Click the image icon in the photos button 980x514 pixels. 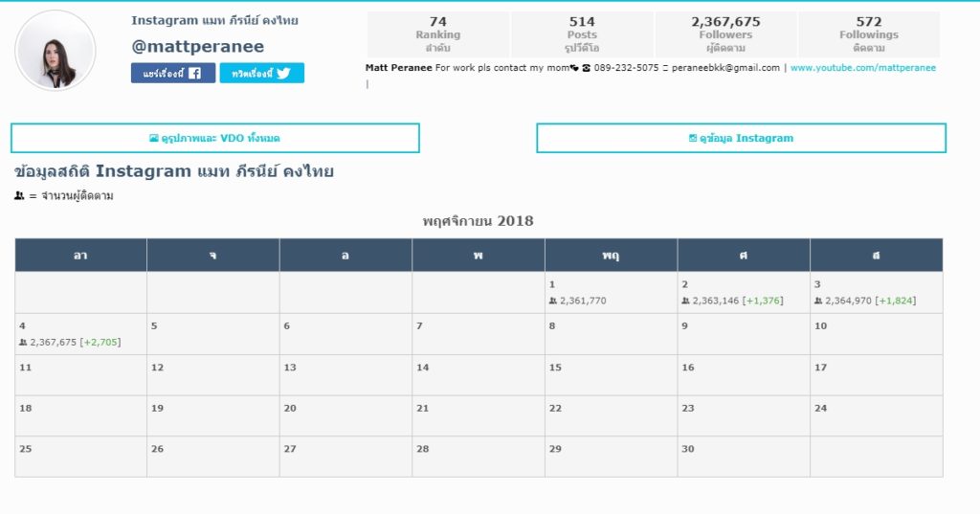point(154,138)
